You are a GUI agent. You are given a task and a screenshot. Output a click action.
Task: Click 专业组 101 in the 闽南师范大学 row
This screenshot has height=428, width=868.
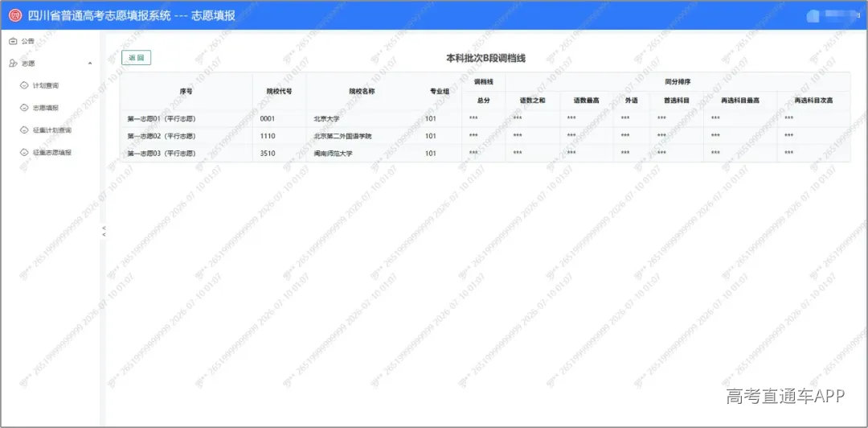pyautogui.click(x=431, y=154)
